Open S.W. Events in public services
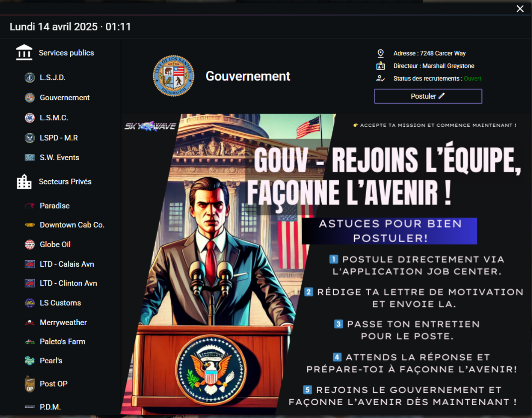Image resolution: width=532 pixels, height=418 pixels. point(59,158)
